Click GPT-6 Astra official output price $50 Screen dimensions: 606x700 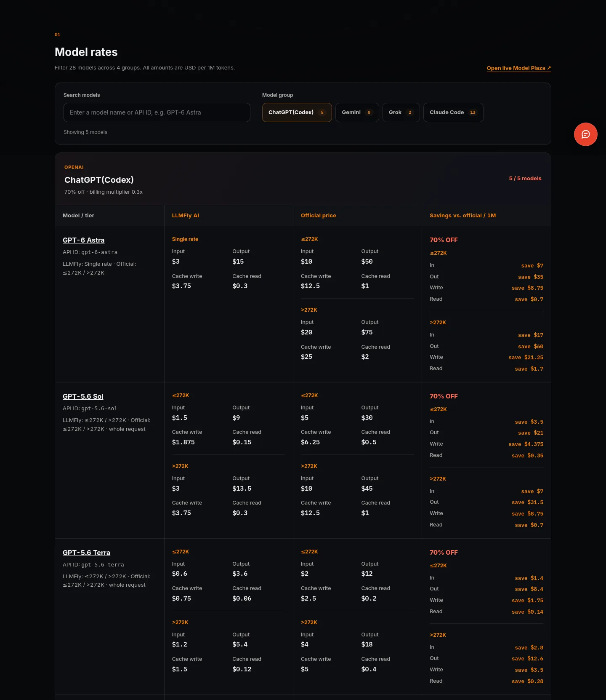(367, 262)
